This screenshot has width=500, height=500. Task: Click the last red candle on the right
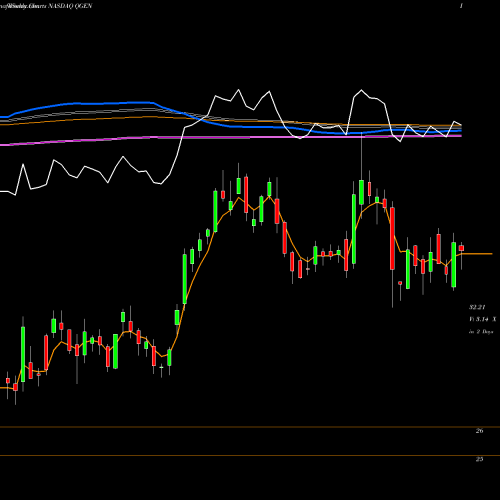[461, 248]
